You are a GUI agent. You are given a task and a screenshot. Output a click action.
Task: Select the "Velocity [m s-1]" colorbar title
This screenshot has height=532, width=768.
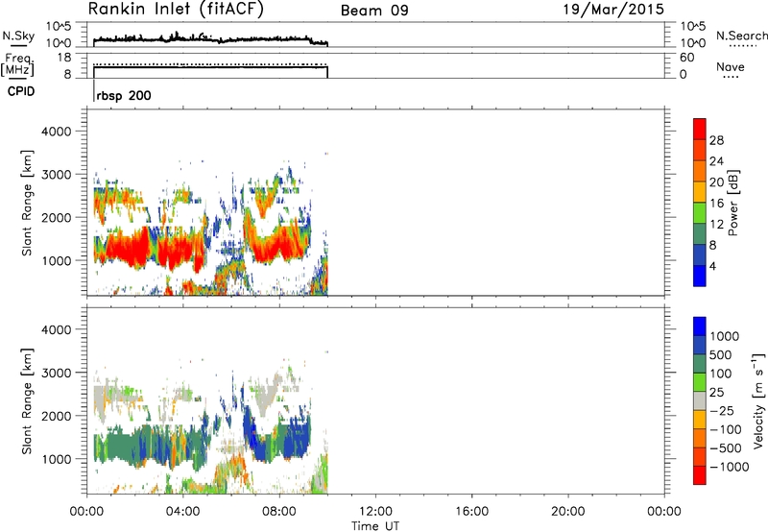pos(758,400)
